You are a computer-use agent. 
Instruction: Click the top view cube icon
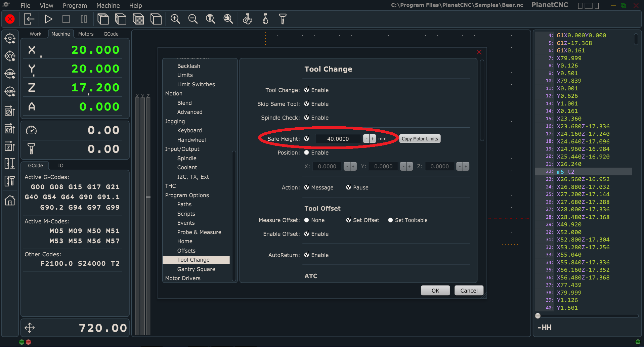point(103,19)
